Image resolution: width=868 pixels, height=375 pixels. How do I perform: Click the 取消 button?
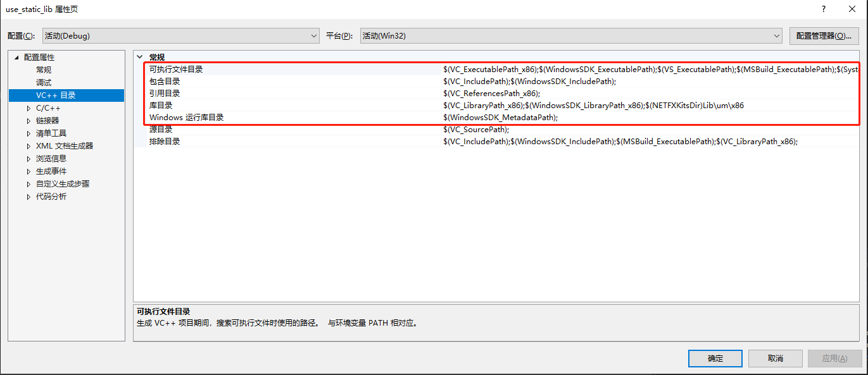click(775, 358)
